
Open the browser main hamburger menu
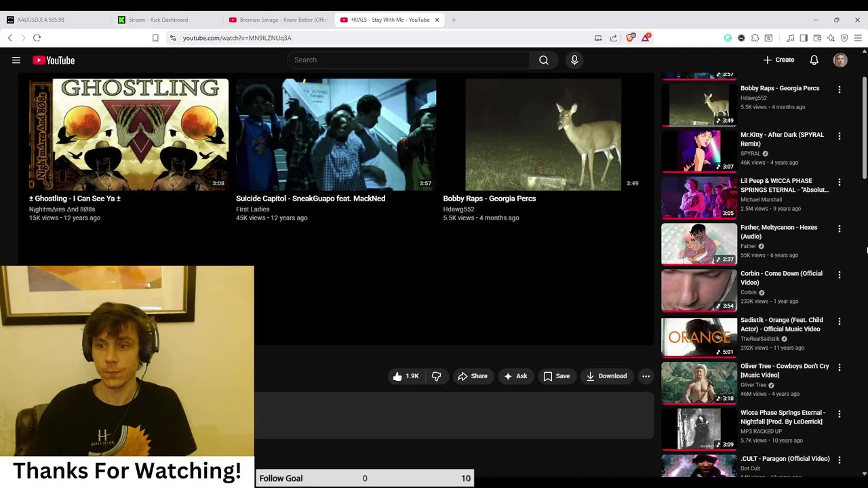(x=858, y=38)
